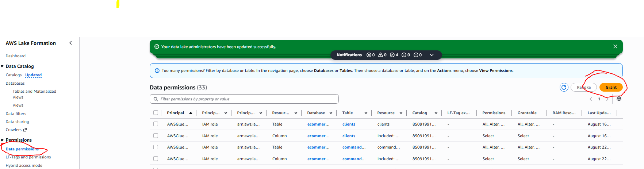Open Views in sidebar
The height and width of the screenshot is (169, 644).
click(x=18, y=105)
